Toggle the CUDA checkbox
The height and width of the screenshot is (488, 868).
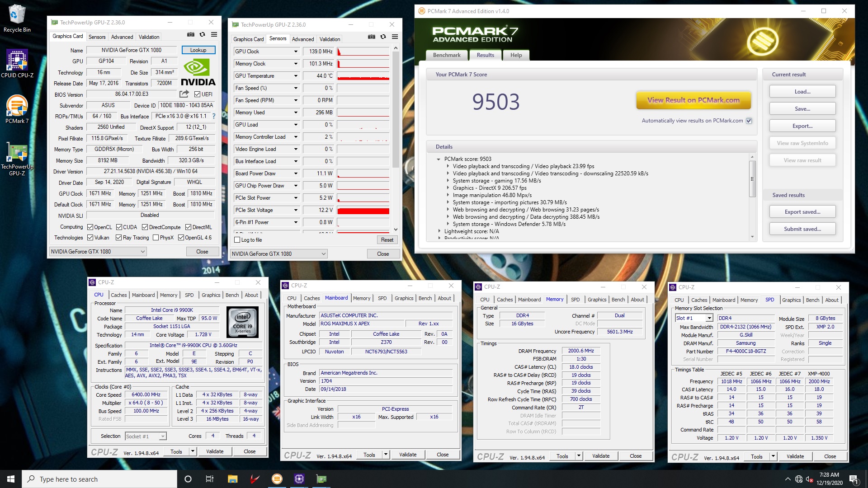119,227
